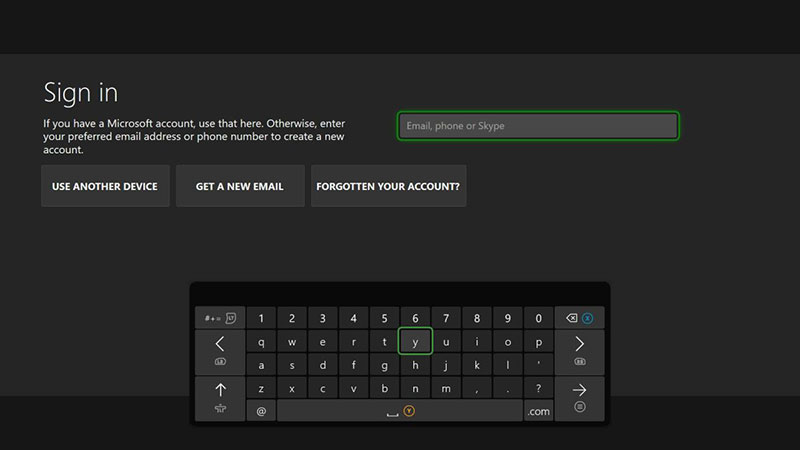
Task: Tap the letter m key
Action: [446, 388]
